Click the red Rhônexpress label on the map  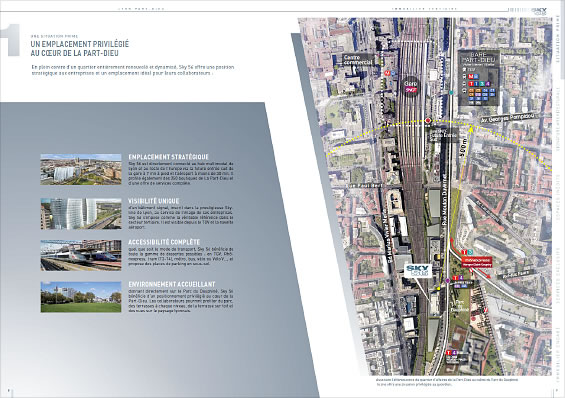(x=477, y=261)
